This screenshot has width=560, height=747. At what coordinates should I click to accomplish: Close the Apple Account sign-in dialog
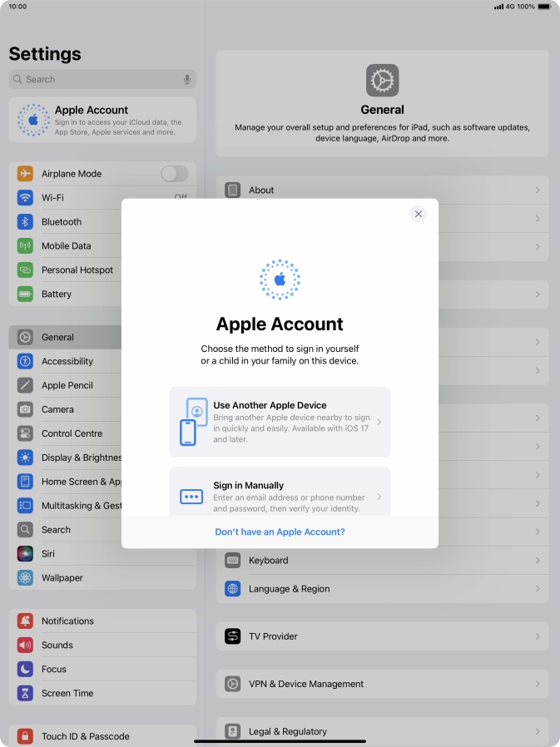(419, 214)
